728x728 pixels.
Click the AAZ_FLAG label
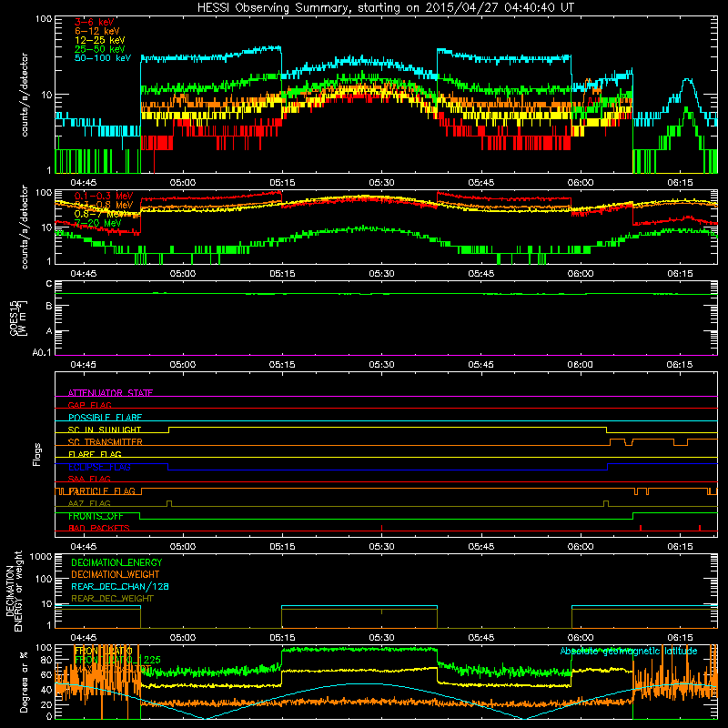(89, 504)
